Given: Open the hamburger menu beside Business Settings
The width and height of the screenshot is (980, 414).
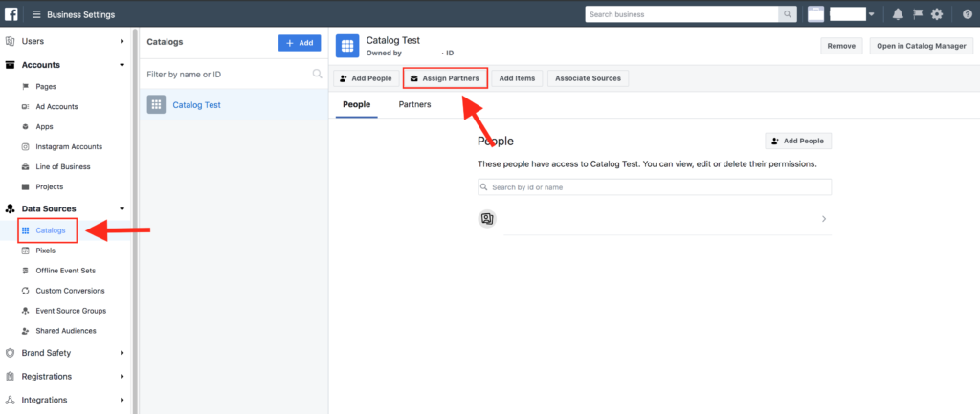Looking at the screenshot, I should (x=36, y=15).
